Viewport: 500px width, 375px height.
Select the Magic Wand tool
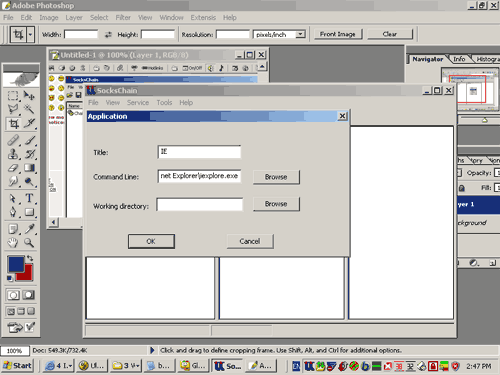[x=29, y=109]
